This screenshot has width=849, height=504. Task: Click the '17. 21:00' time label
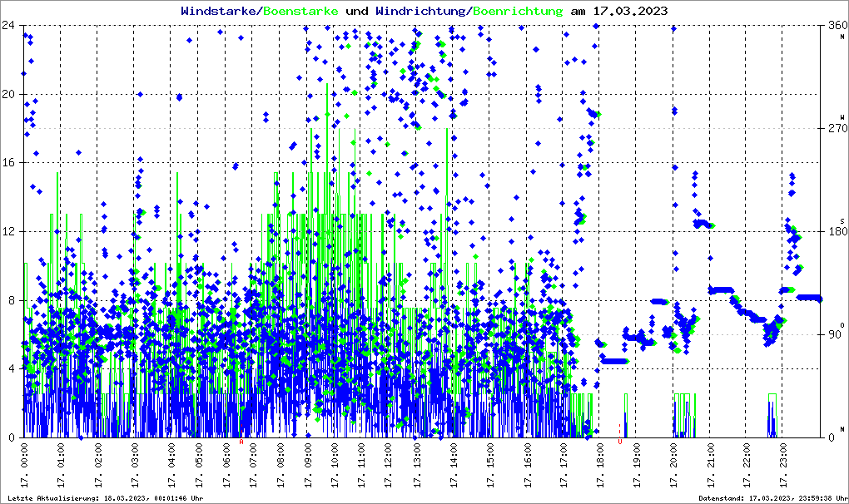click(x=710, y=465)
